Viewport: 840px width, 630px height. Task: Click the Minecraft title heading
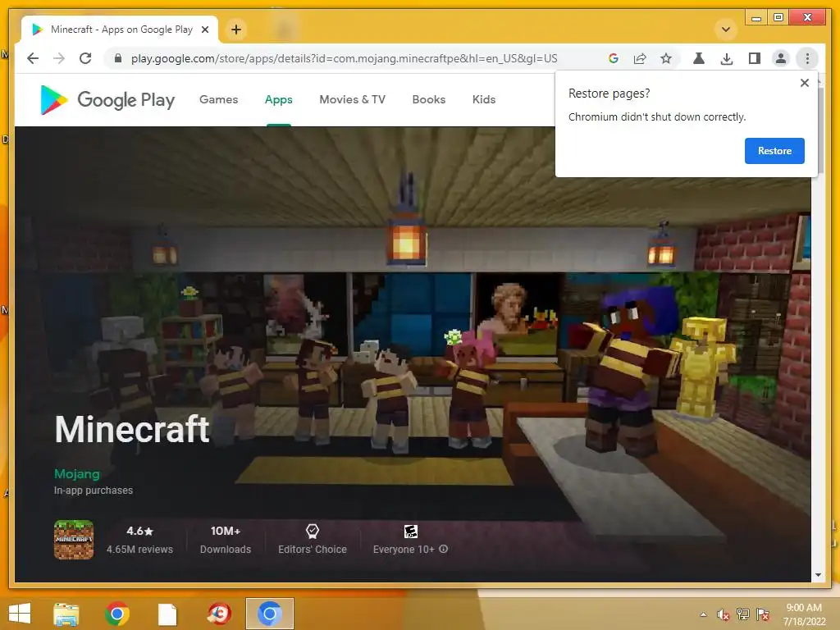pyautogui.click(x=132, y=430)
